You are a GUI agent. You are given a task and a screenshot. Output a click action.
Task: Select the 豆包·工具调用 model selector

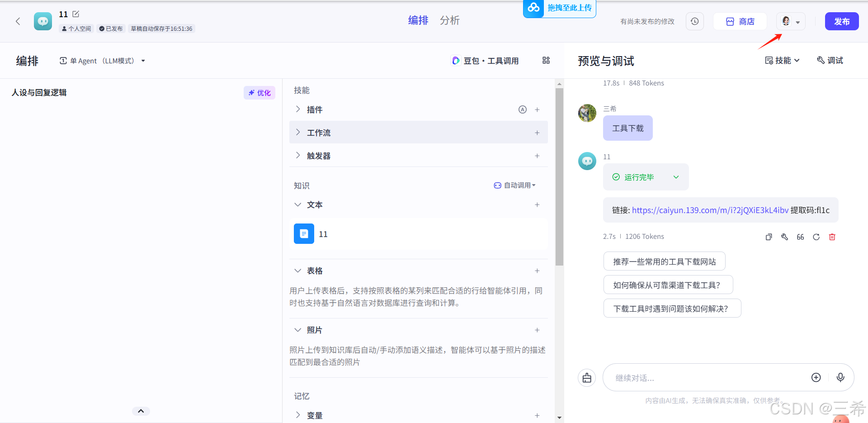(485, 61)
